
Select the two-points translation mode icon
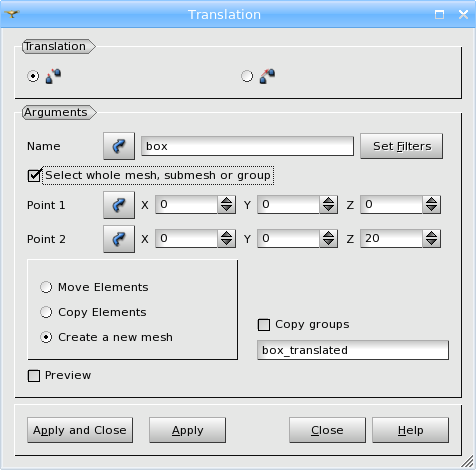pyautogui.click(x=53, y=76)
